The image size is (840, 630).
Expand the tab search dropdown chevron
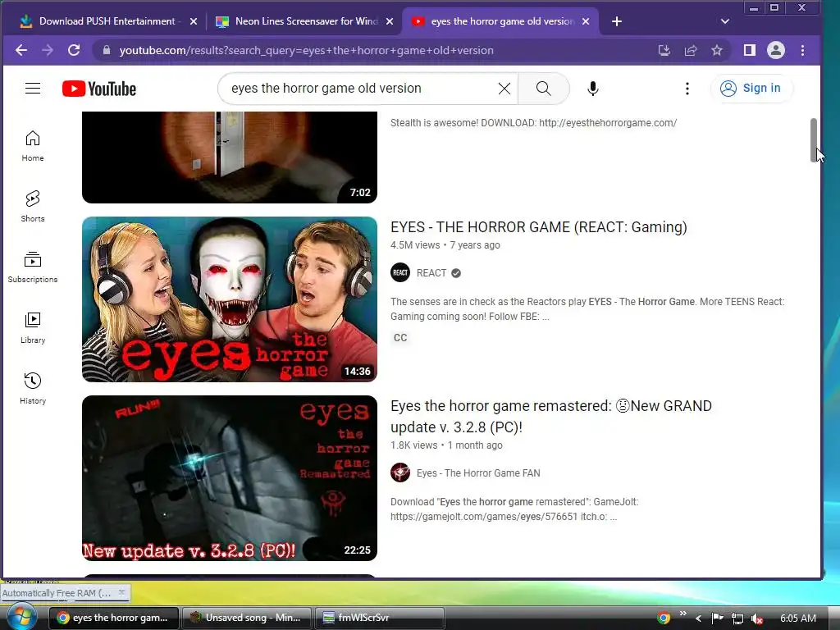tap(725, 21)
